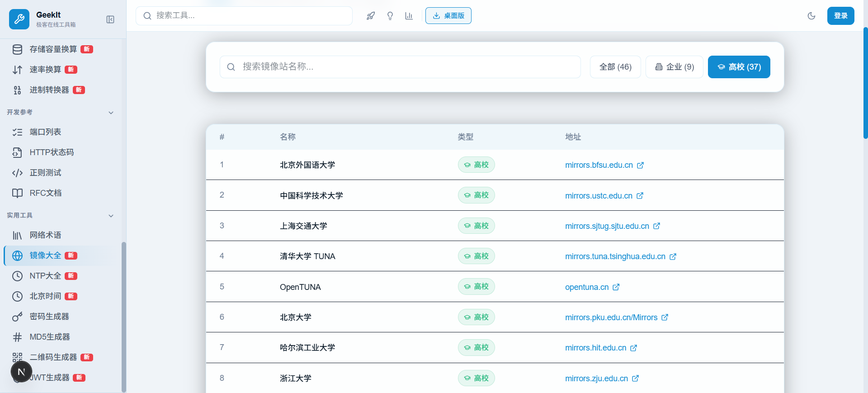This screenshot has height=393, width=868.
Task: Click the 密码生成器 key icon
Action: pos(17,317)
